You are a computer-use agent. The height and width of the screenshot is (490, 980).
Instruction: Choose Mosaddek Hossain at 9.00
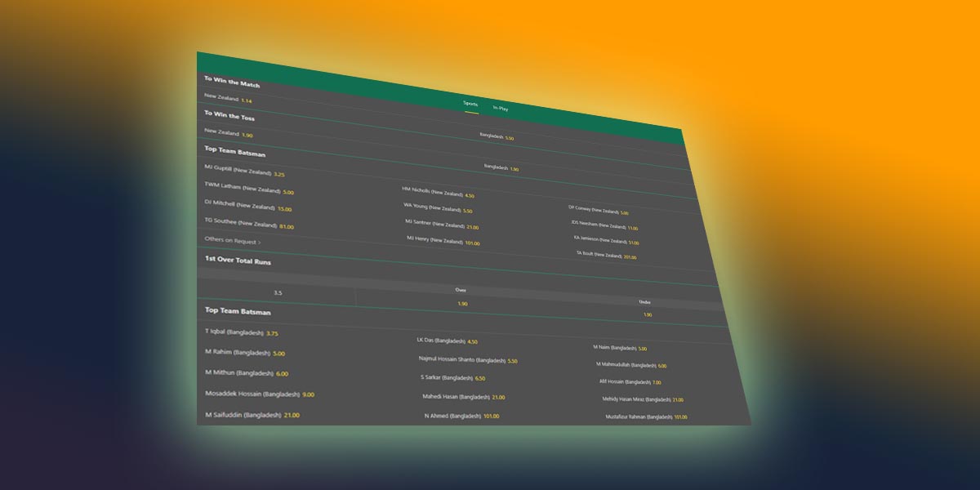pyautogui.click(x=260, y=394)
